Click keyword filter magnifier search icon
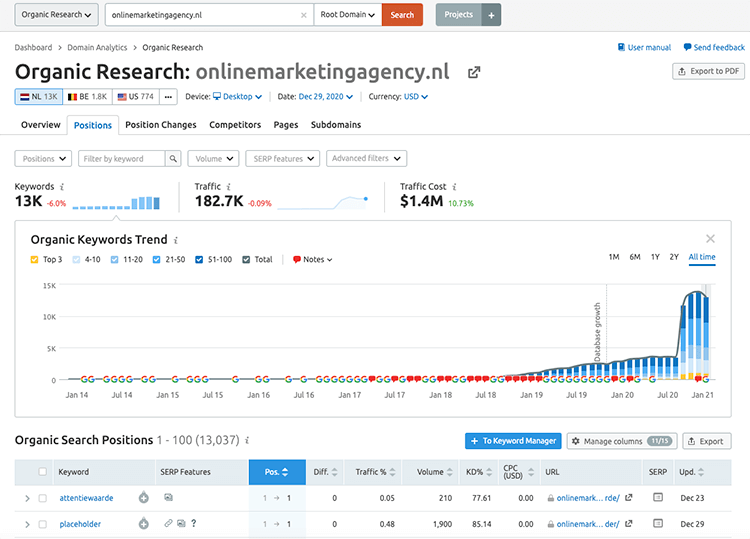This screenshot has width=750, height=539. tap(173, 158)
